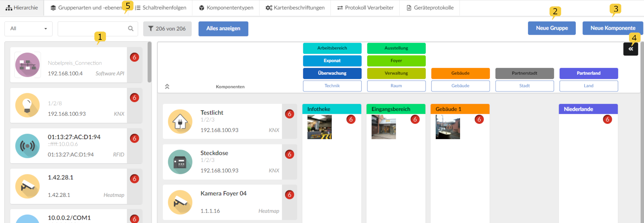Viewport: 644px width, 223px height.
Task: Click red badge in Infotheke group
Action: tap(351, 119)
